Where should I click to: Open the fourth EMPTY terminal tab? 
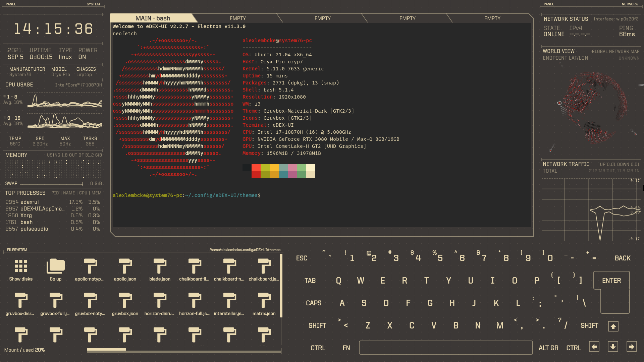click(492, 18)
